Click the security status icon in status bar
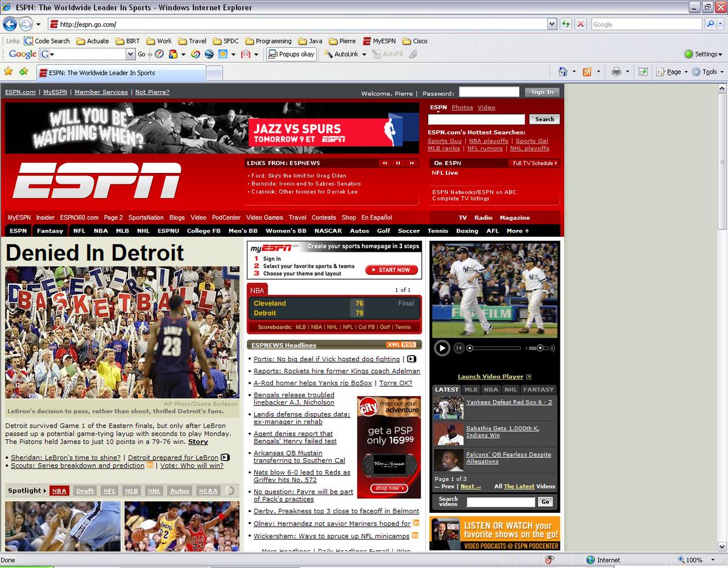The image size is (728, 568). 550,560
